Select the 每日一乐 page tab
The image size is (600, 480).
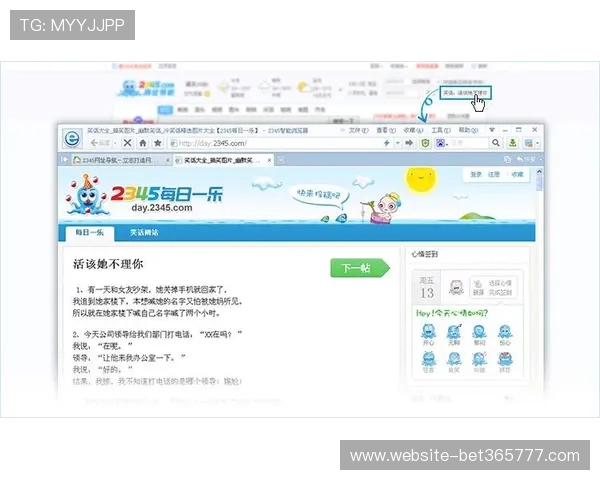tap(90, 233)
